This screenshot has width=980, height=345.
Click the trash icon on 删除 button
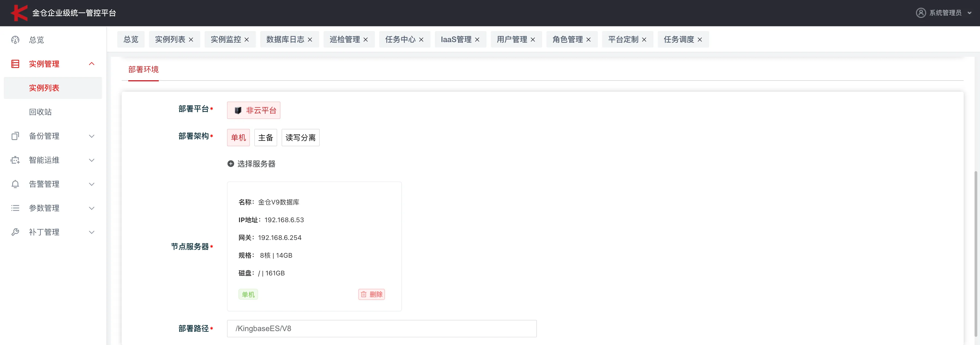coord(364,294)
